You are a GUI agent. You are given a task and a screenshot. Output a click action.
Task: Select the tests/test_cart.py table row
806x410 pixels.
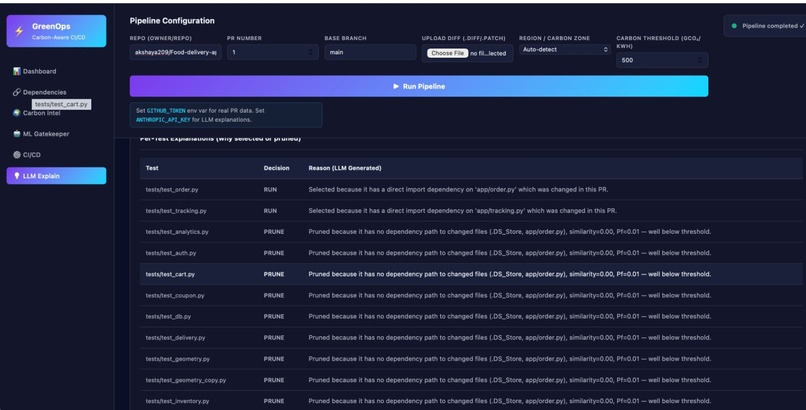[471, 274]
